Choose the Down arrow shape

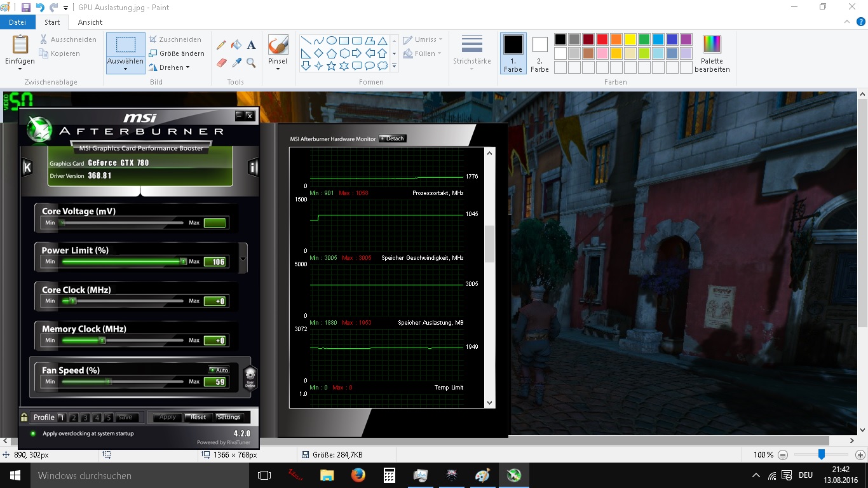point(306,65)
